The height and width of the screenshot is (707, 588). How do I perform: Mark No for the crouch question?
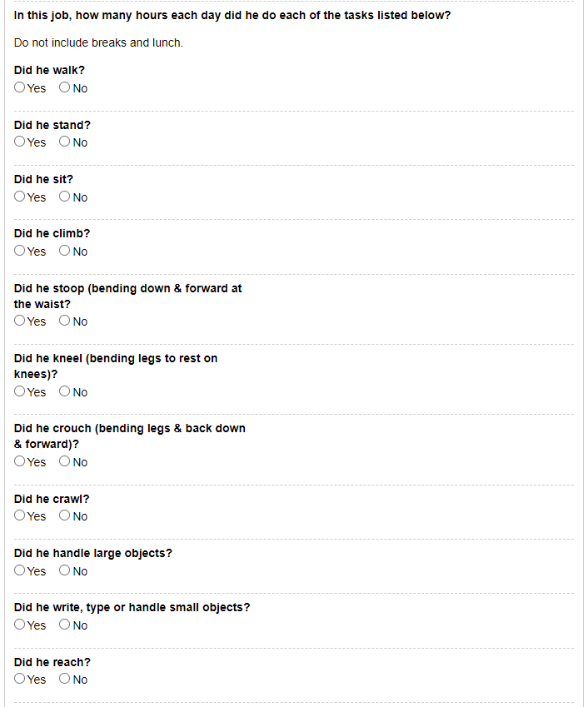point(64,461)
